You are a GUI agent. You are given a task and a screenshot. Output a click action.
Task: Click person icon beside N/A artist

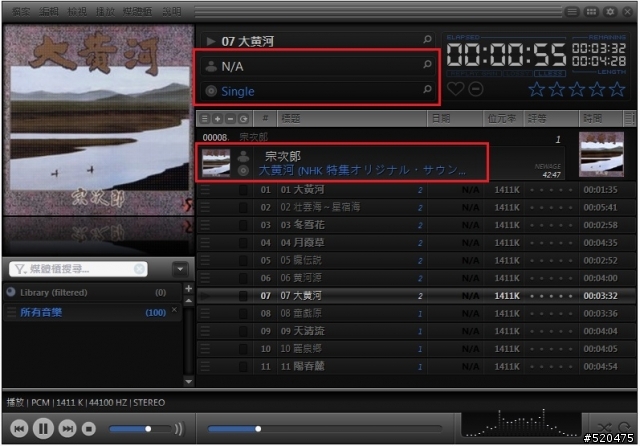pyautogui.click(x=211, y=66)
